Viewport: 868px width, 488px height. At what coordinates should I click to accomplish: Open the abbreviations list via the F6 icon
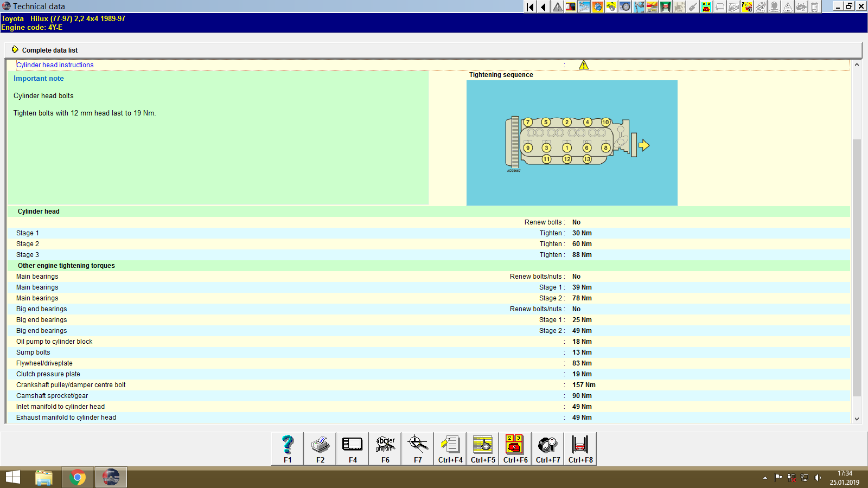(x=385, y=448)
